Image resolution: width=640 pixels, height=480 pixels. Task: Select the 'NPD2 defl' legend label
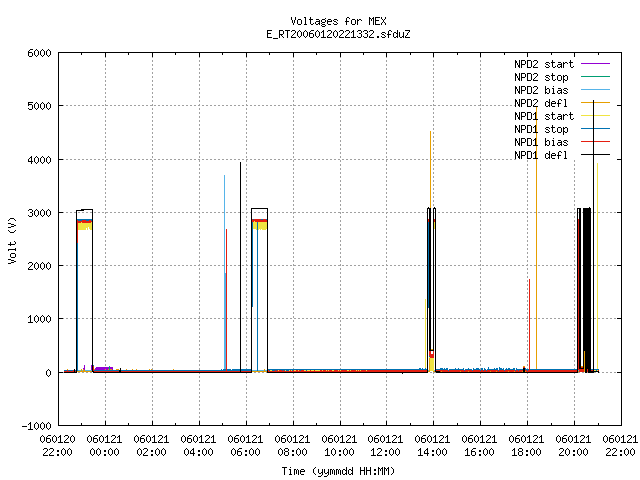coord(541,103)
